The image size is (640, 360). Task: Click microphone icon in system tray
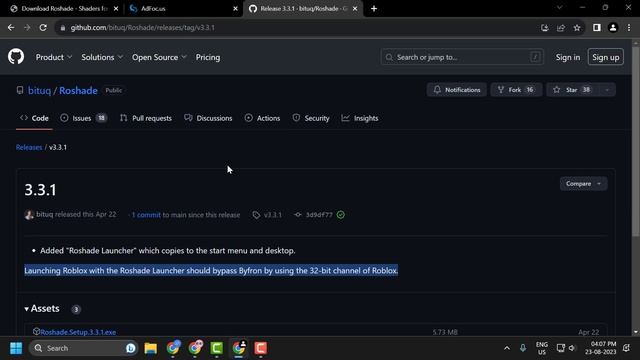523,348
